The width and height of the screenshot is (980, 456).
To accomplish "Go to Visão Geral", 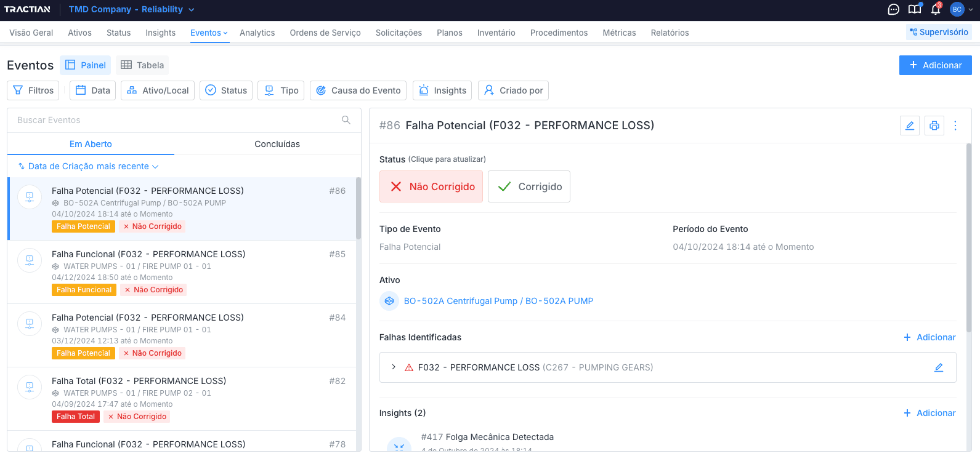I will click(31, 33).
